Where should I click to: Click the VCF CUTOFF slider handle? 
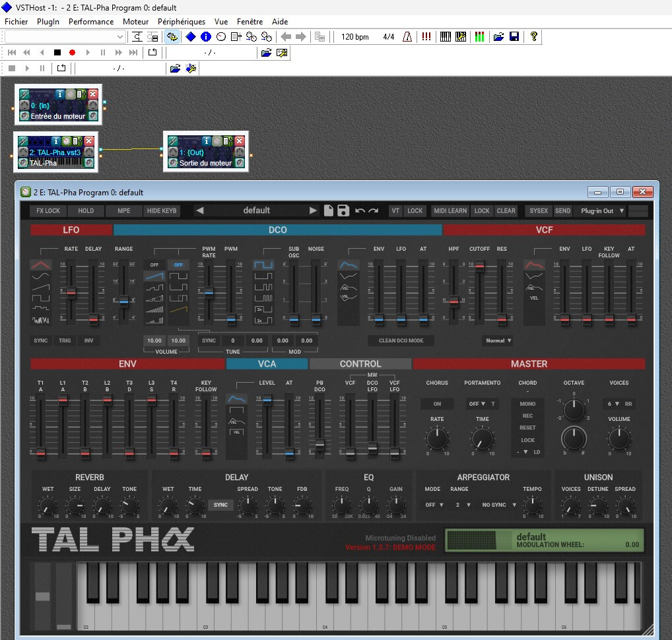479,267
